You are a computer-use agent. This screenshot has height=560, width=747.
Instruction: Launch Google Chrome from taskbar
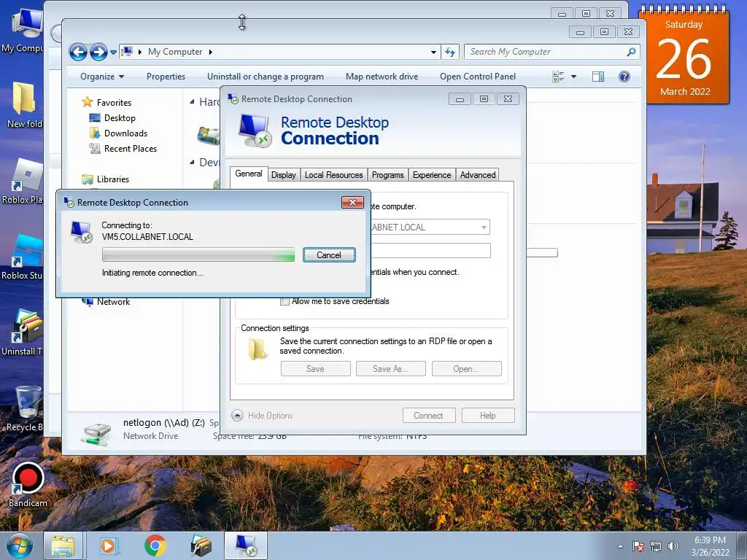155,545
